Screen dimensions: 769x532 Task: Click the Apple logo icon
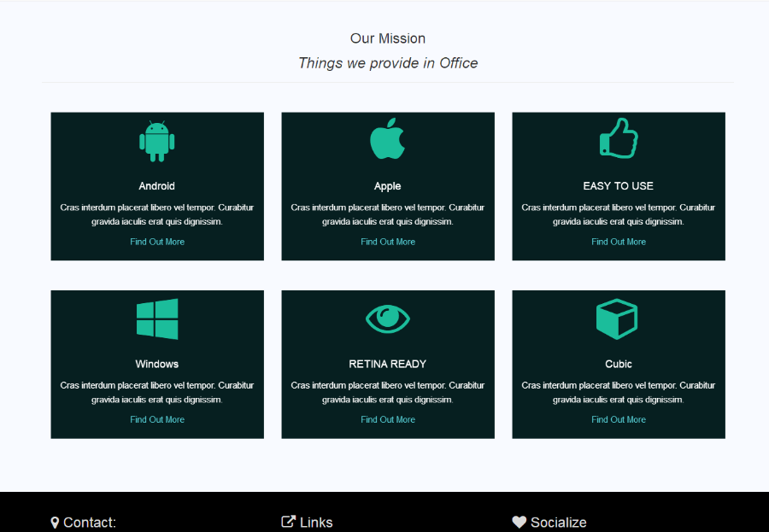click(x=387, y=138)
